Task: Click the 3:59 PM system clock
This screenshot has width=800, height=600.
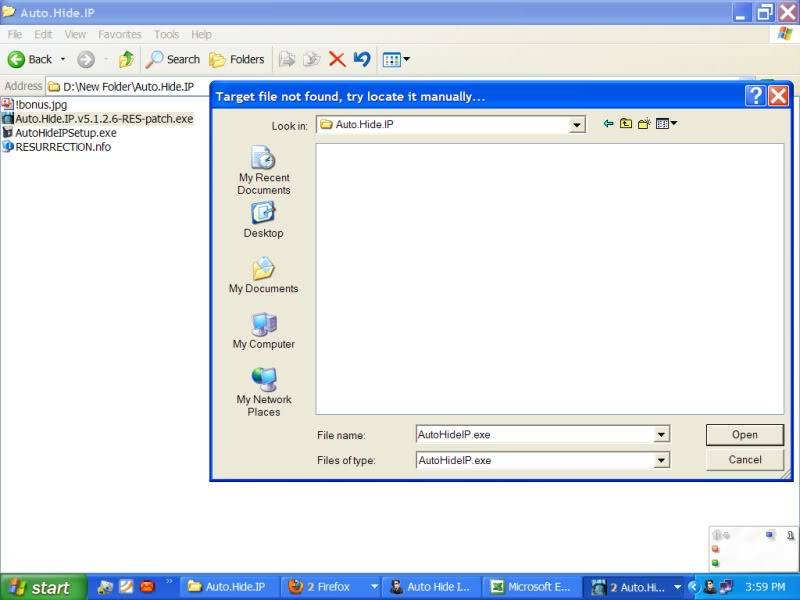Action: point(765,587)
